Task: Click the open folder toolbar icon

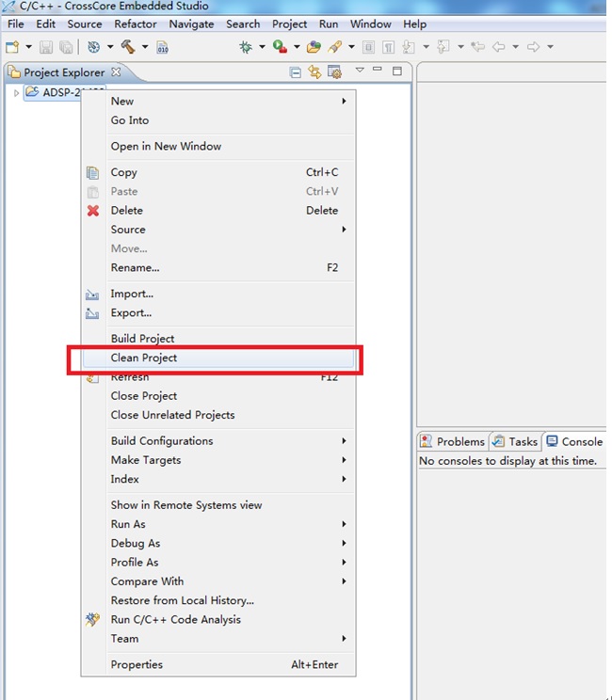Action: click(x=314, y=47)
